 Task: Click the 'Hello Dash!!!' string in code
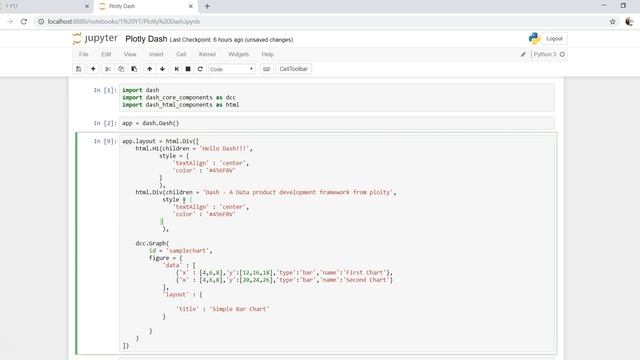tap(224, 149)
